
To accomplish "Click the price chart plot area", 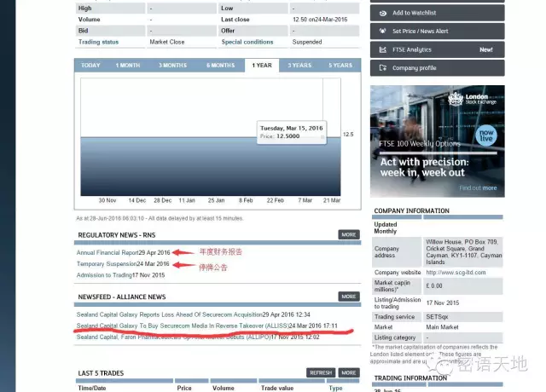I will pos(211,137).
